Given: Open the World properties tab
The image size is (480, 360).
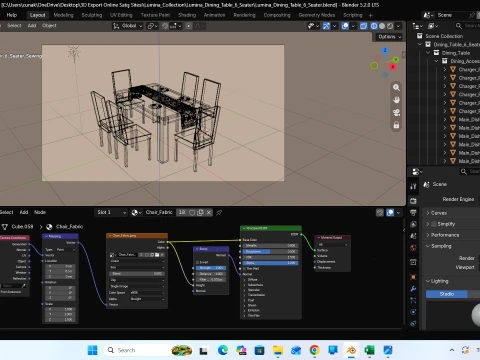Looking at the screenshot, I should (x=413, y=248).
